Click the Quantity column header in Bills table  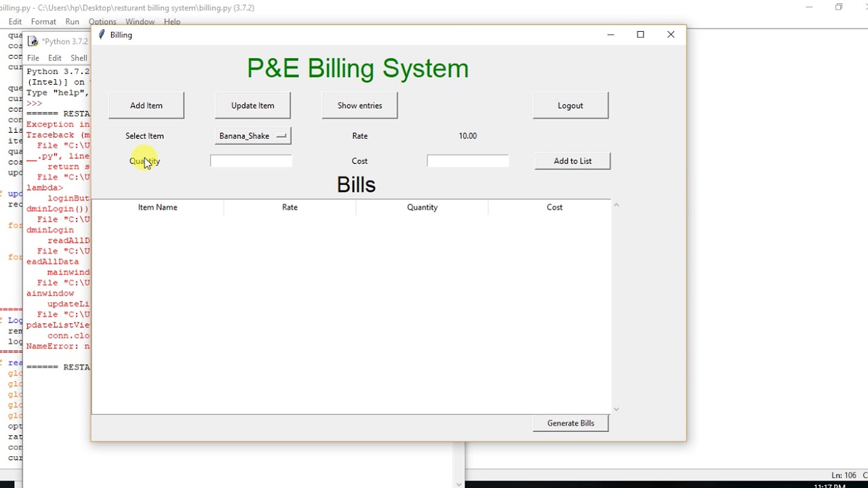click(422, 207)
